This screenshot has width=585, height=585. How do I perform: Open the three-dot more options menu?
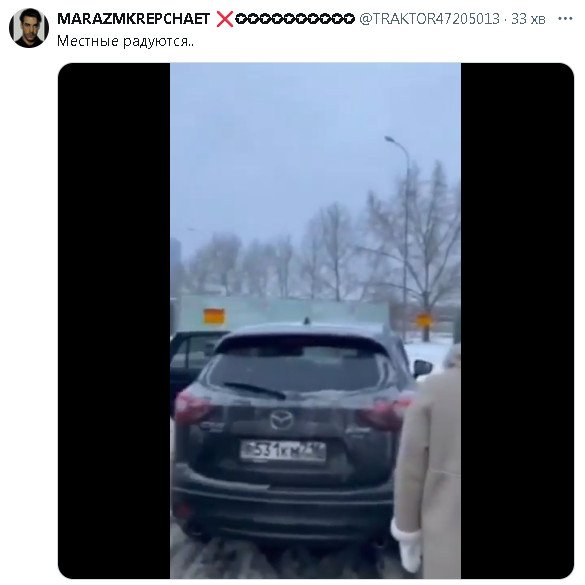pos(565,19)
